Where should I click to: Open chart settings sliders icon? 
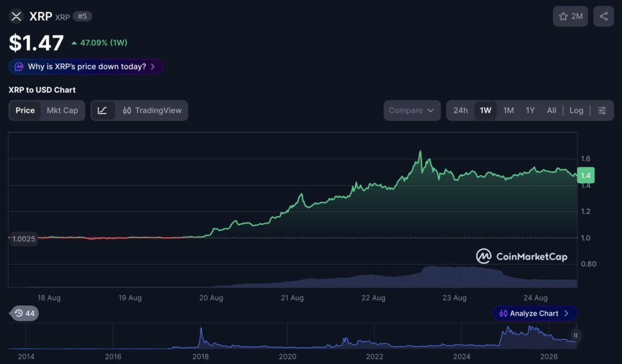(602, 110)
